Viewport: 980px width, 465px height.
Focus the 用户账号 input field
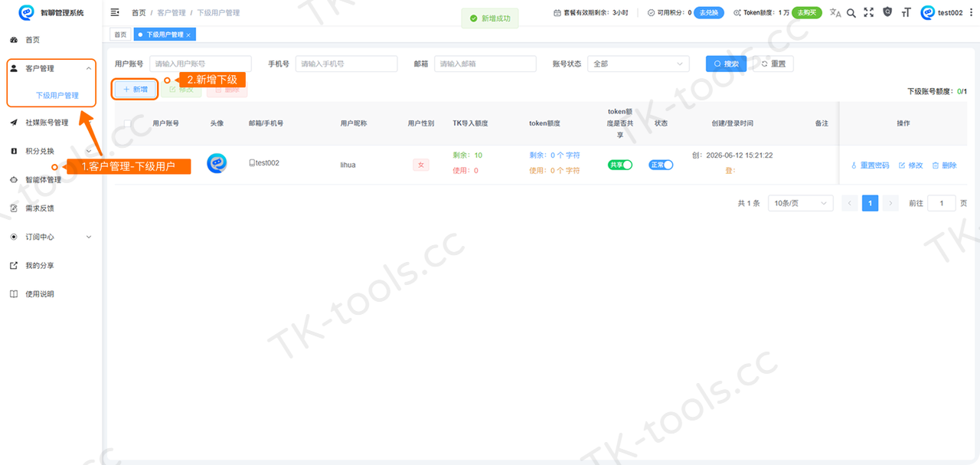click(x=201, y=64)
